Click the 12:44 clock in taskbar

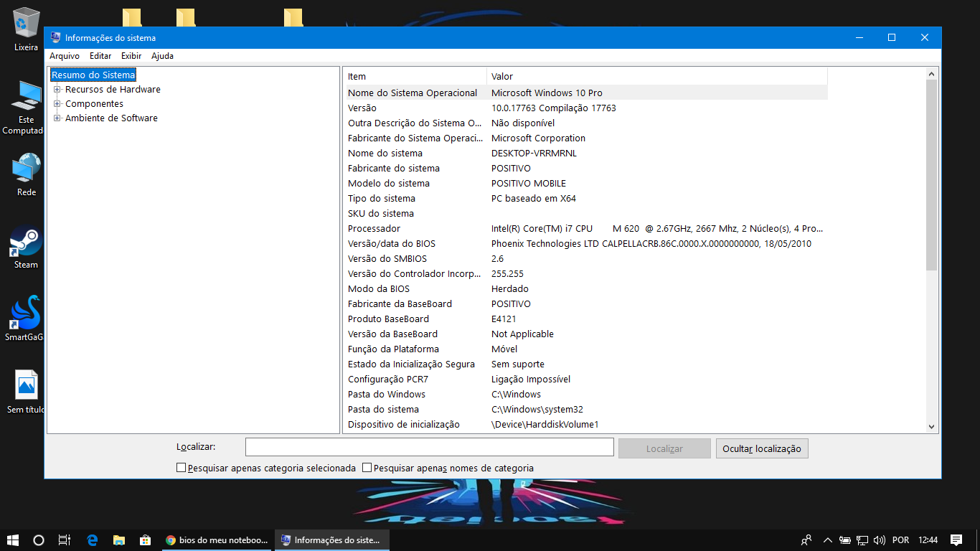tap(928, 540)
